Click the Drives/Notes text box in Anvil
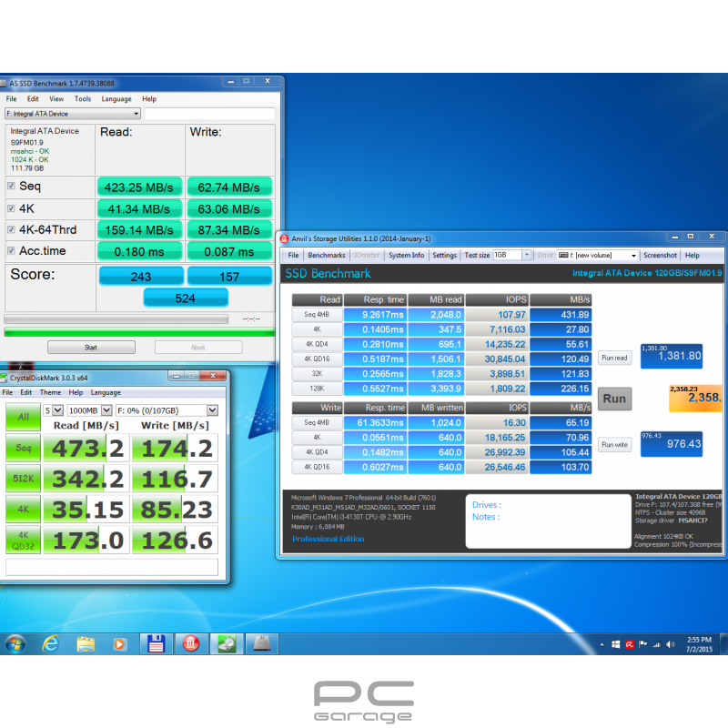Screen dimensions: 728x728 (548, 521)
